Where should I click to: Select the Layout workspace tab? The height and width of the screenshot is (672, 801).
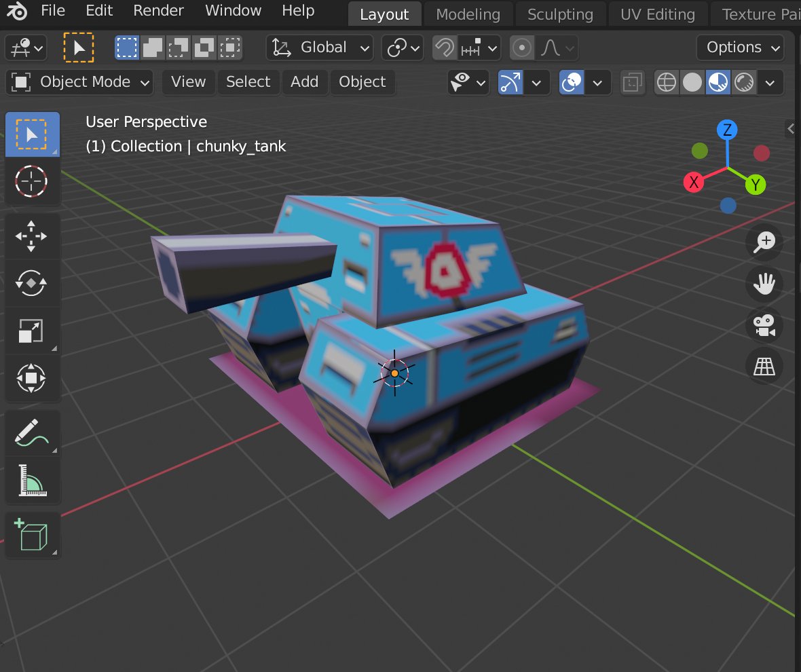click(384, 14)
